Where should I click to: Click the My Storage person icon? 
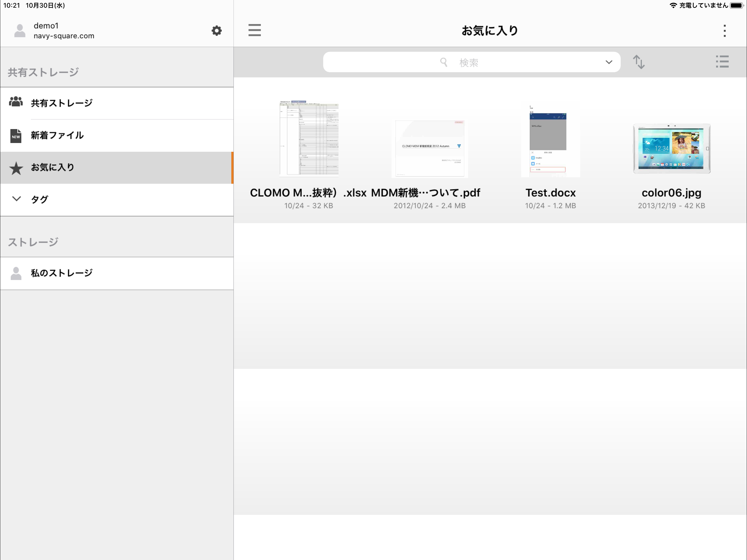tap(16, 273)
